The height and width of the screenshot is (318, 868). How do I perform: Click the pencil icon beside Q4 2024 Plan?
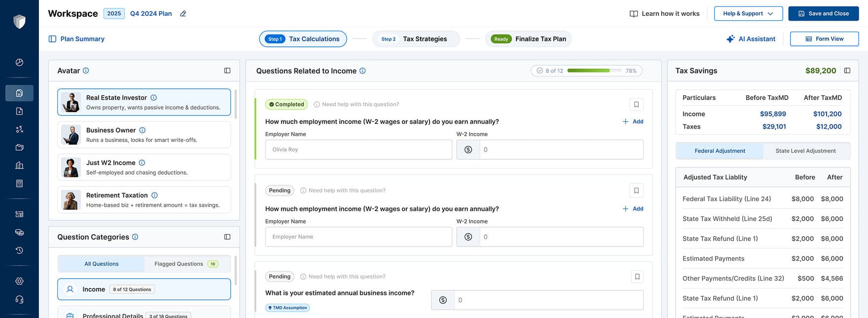[183, 14]
